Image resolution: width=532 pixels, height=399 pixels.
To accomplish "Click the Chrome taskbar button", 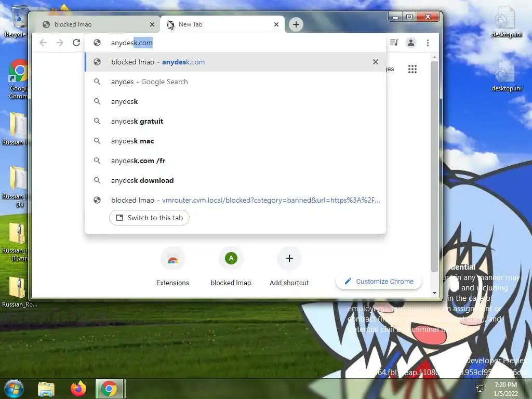I will [x=109, y=389].
